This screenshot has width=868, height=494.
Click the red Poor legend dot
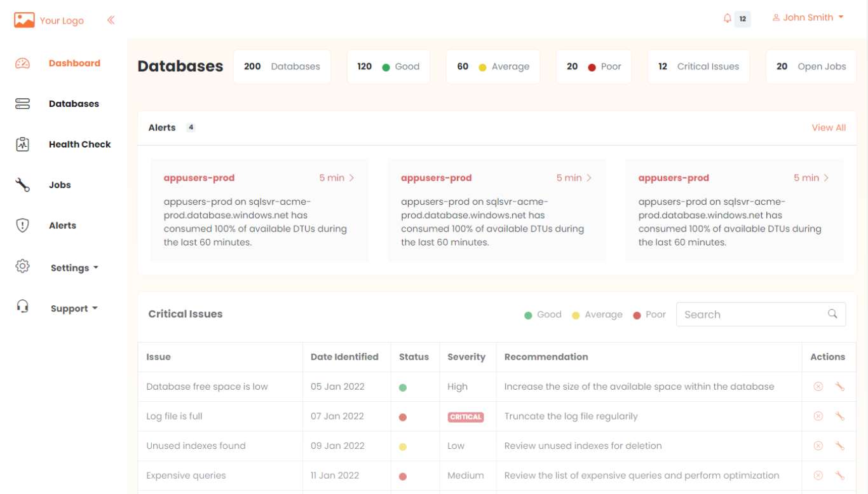click(637, 315)
